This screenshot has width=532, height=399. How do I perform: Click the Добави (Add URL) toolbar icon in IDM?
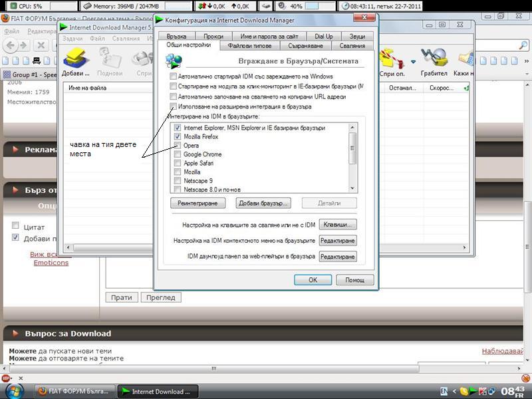[76, 62]
